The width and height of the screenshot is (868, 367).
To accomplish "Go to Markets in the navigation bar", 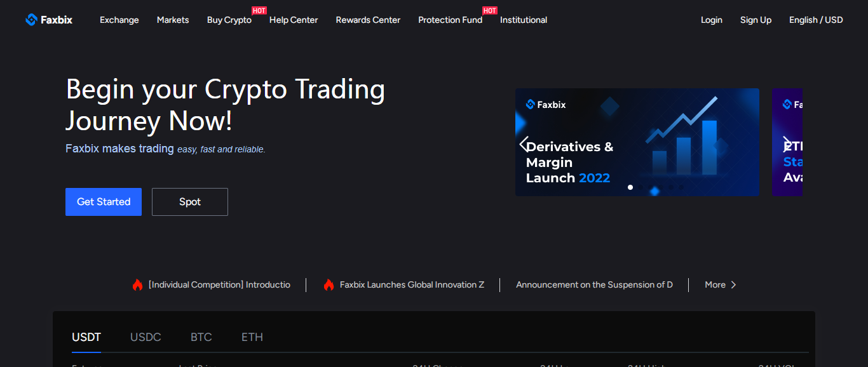I will tap(173, 20).
